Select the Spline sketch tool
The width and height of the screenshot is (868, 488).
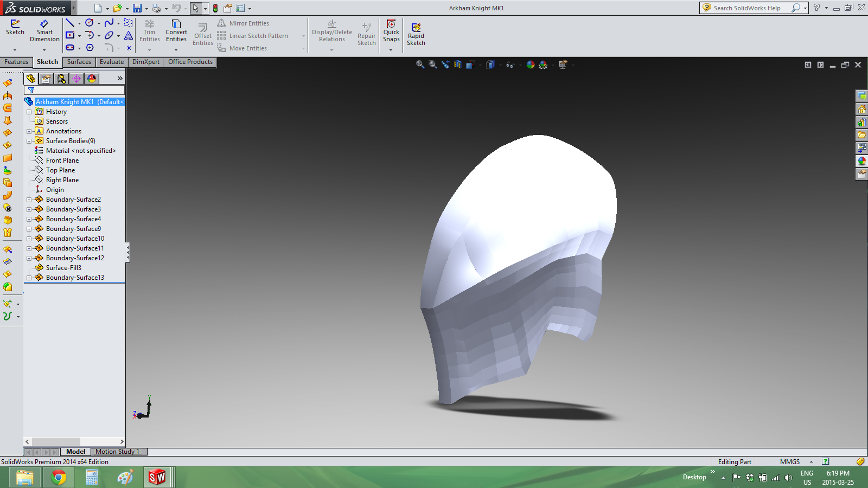tap(109, 23)
